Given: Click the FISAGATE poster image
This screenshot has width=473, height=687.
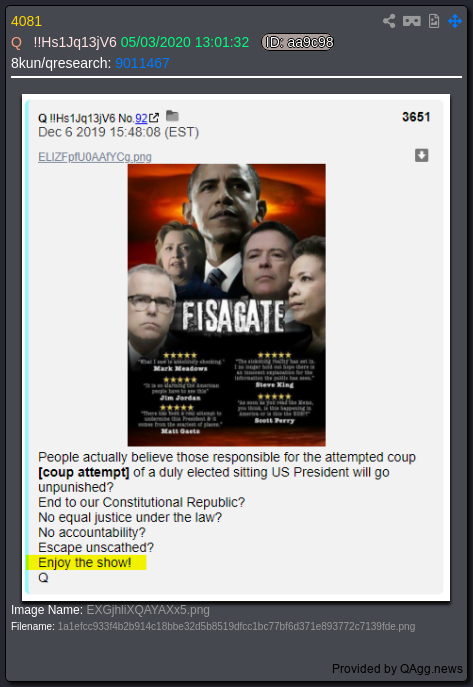Looking at the screenshot, I should coord(226,305).
